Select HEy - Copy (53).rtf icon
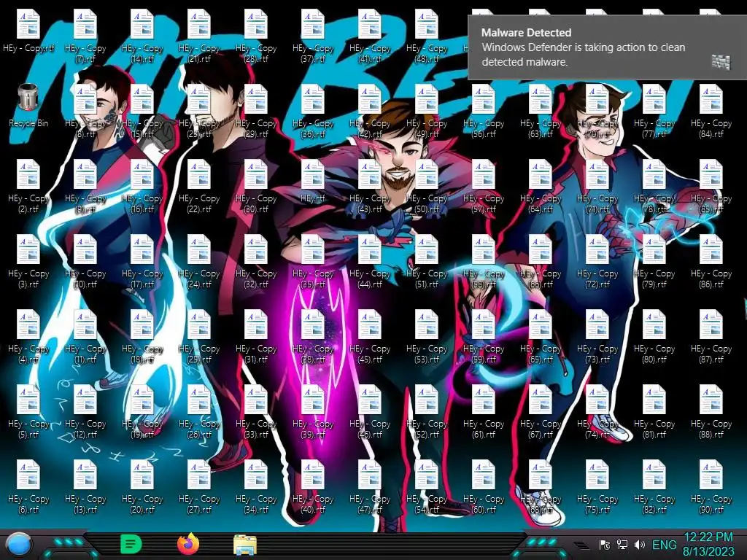The width and height of the screenshot is (747, 560). click(x=426, y=324)
